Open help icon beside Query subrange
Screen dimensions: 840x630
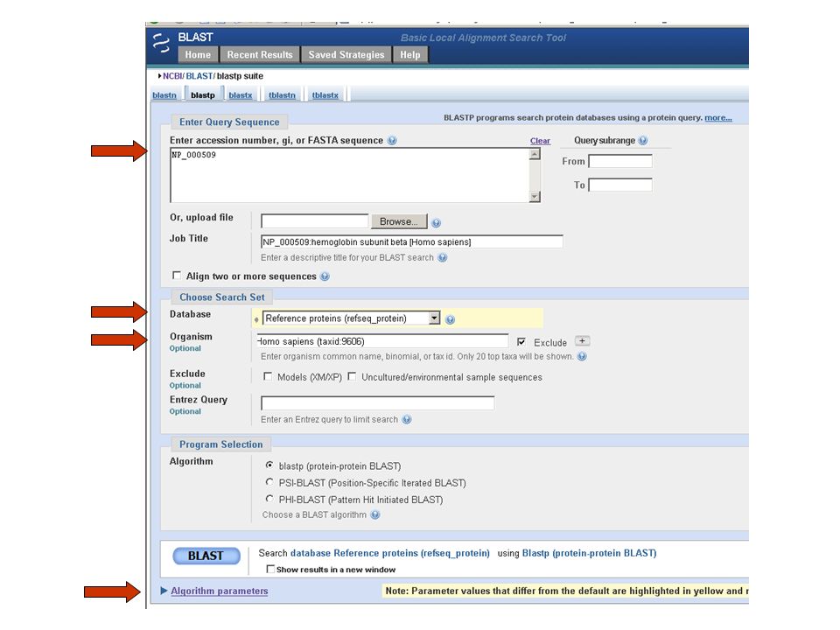pos(643,140)
